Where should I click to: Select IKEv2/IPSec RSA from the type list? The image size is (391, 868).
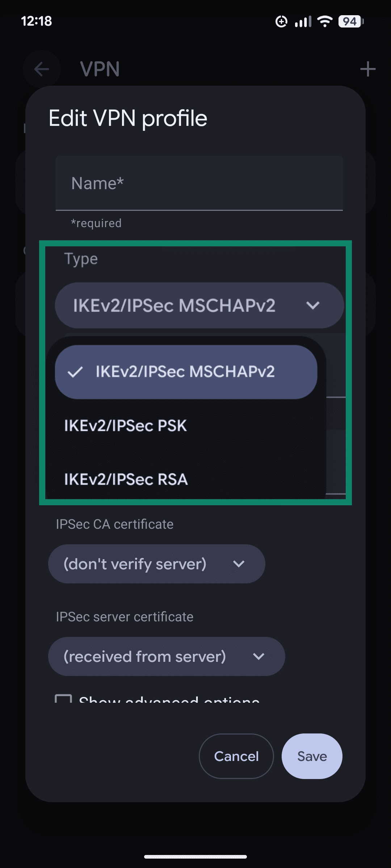[x=126, y=480]
